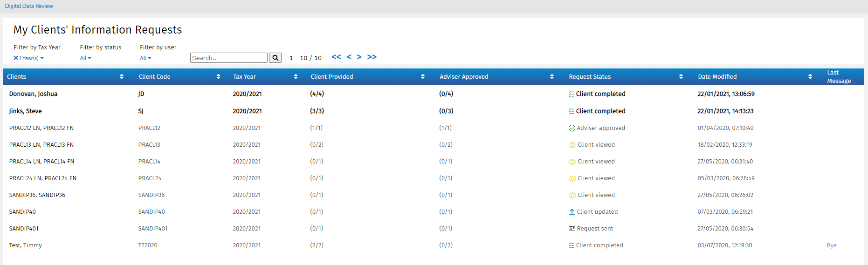This screenshot has width=868, height=265.
Task: Click Client viewed eye icon for PRACL24
Action: tap(572, 178)
